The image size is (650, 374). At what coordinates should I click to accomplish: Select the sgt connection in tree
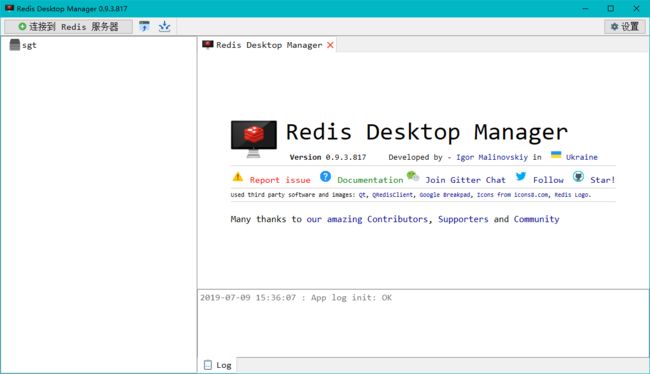coord(29,45)
